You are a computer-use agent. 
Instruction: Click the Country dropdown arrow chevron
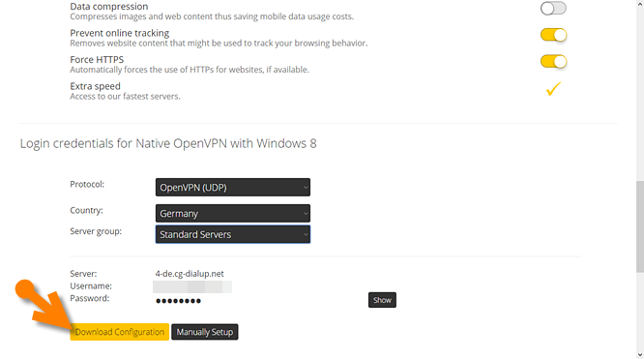click(306, 214)
